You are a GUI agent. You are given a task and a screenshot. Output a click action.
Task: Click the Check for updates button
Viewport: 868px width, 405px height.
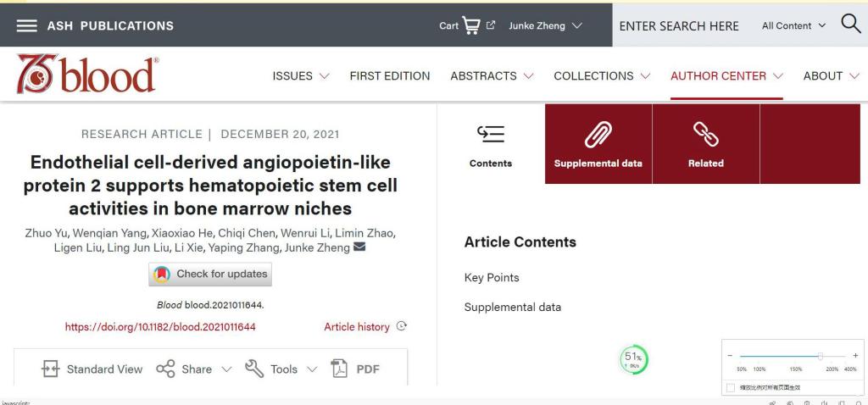pos(210,274)
